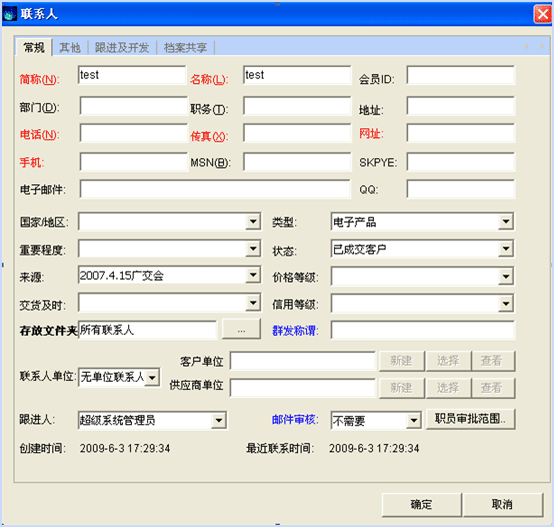Viewport: 554px width, 527px height.
Task: Open the 来源 dropdown list
Action: click(253, 275)
